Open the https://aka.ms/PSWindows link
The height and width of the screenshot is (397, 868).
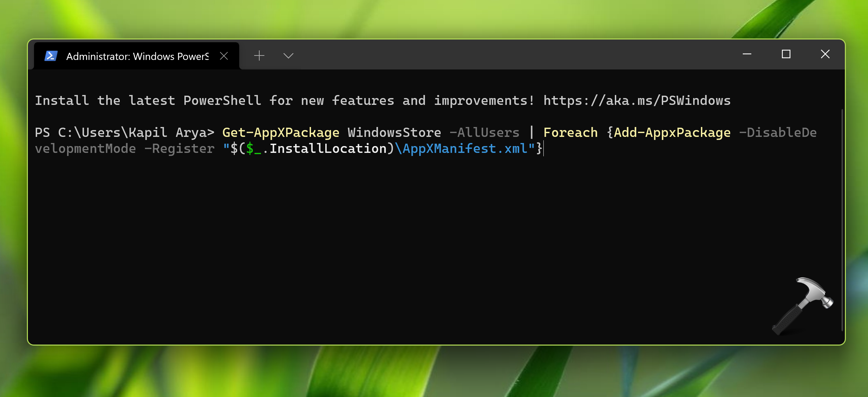(x=637, y=101)
